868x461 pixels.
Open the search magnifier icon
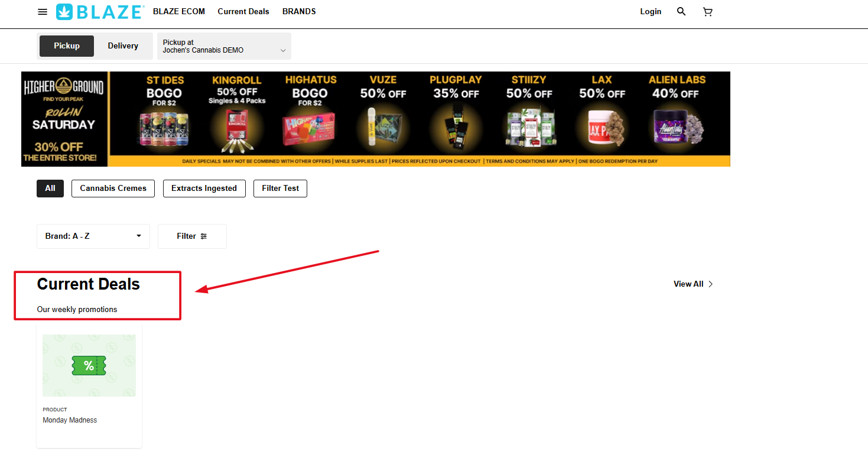[x=681, y=11]
